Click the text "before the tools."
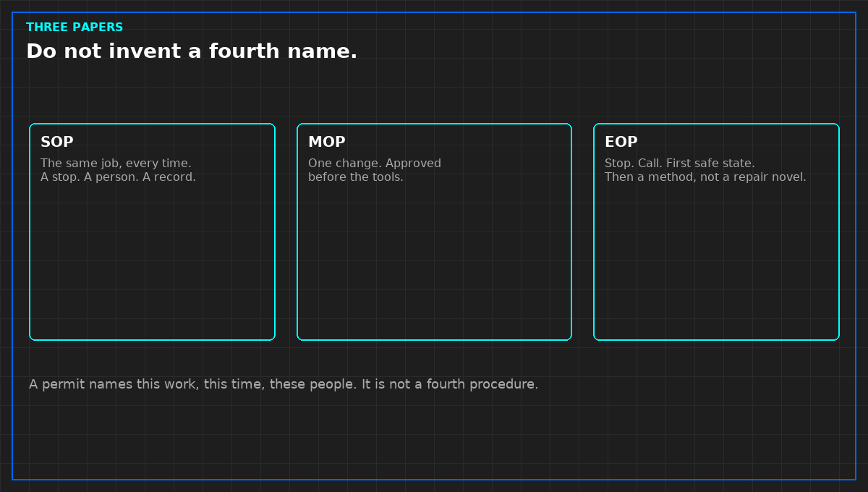 point(356,177)
